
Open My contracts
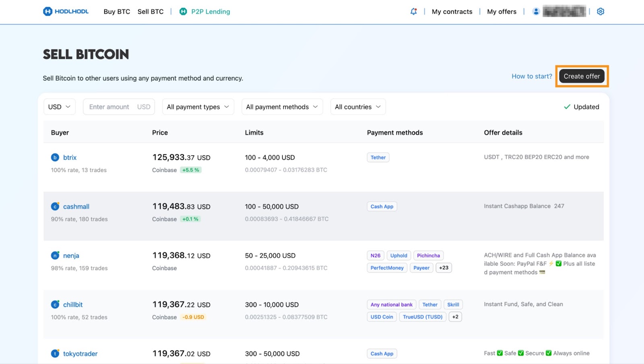click(x=452, y=12)
